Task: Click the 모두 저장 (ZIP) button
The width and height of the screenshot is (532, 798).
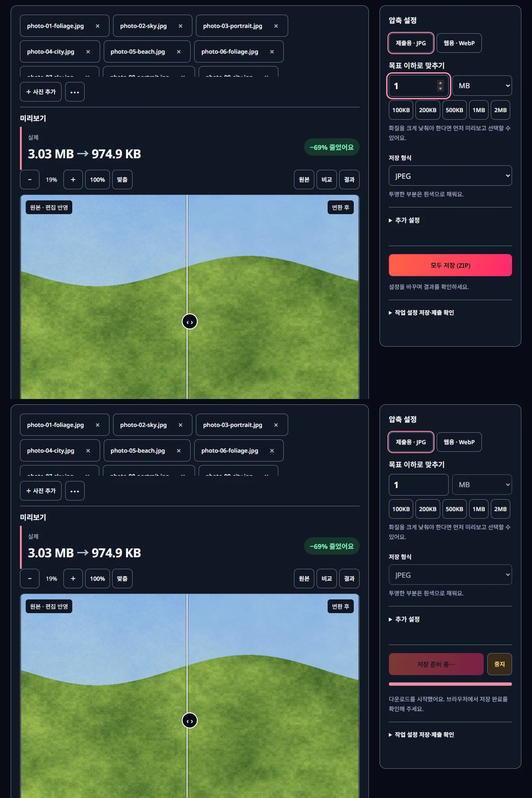Action: pos(450,265)
